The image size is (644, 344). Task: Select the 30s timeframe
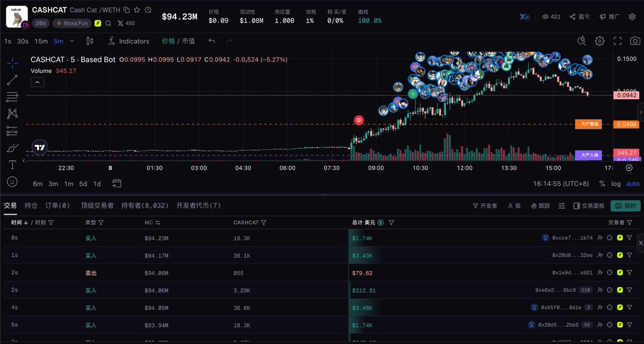[x=23, y=41]
